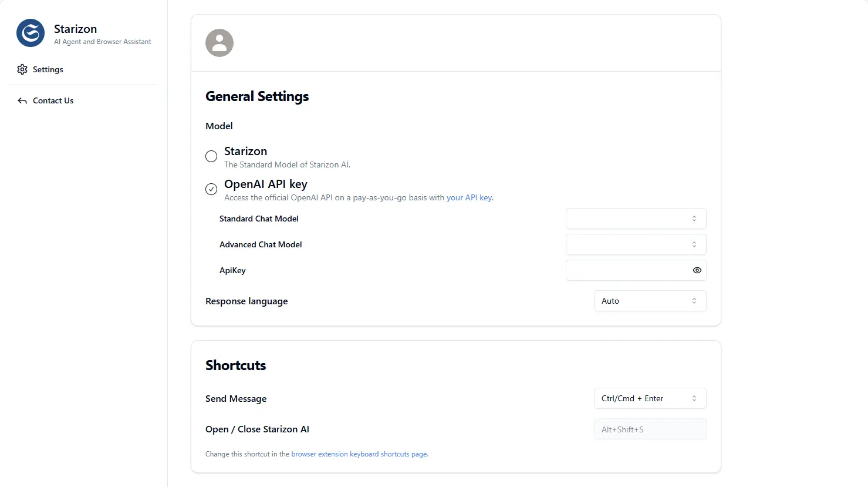Toggle API key visibility eye icon
The width and height of the screenshot is (868, 487).
[x=697, y=270]
